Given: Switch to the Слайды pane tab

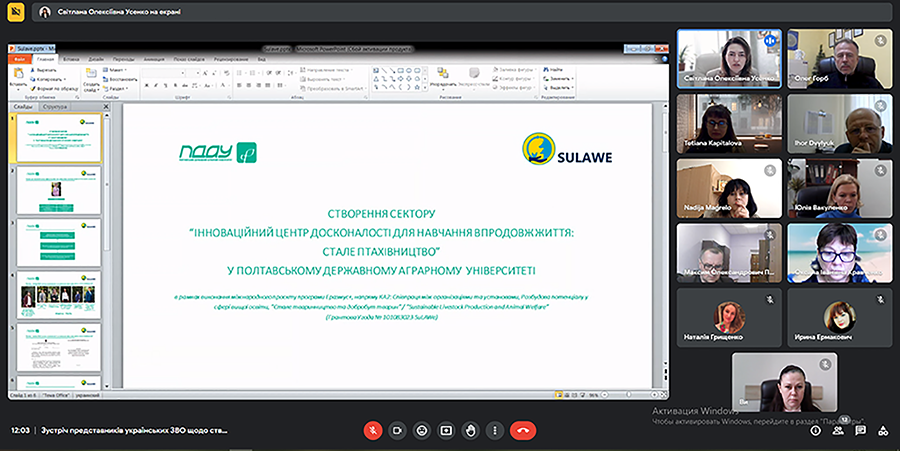Looking at the screenshot, I should (24, 107).
